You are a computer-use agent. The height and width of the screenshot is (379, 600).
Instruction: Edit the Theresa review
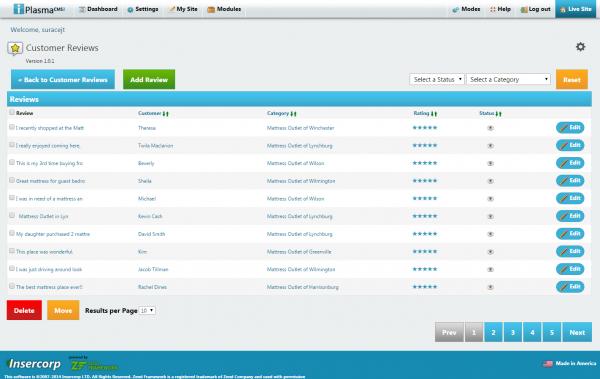pos(570,128)
